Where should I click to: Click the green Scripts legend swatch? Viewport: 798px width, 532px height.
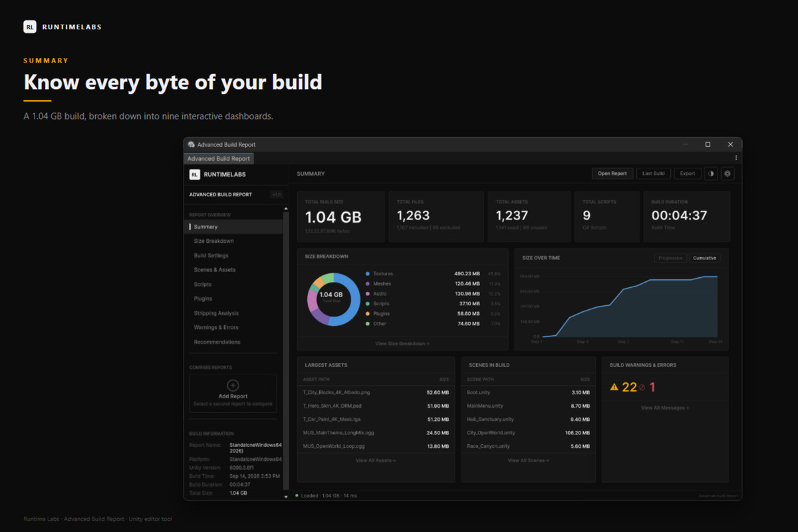pyautogui.click(x=368, y=304)
